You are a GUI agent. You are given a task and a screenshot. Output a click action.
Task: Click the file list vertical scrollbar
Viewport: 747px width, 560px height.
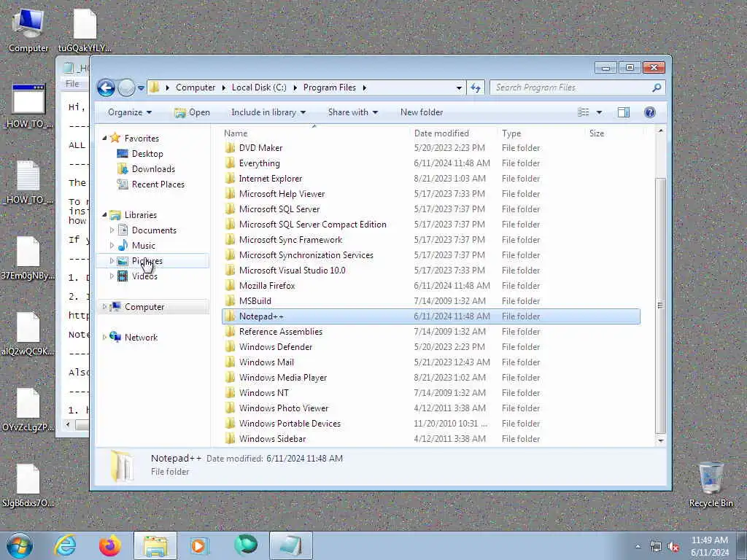(660, 305)
